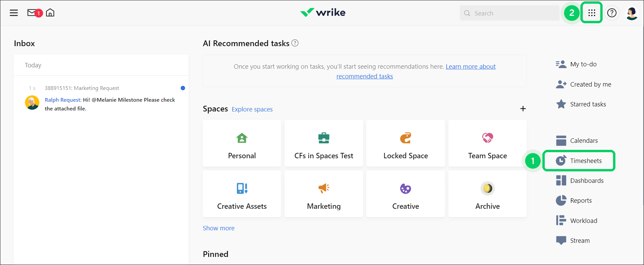Open 388915151: Marketing Request notification title
Screen dimensions: 644x265
tap(82, 88)
